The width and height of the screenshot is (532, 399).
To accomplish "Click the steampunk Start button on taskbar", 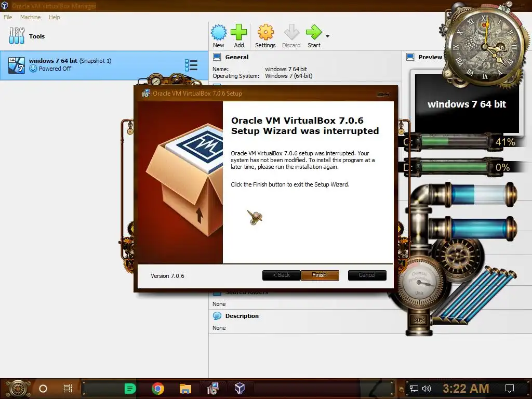I will click(x=18, y=389).
